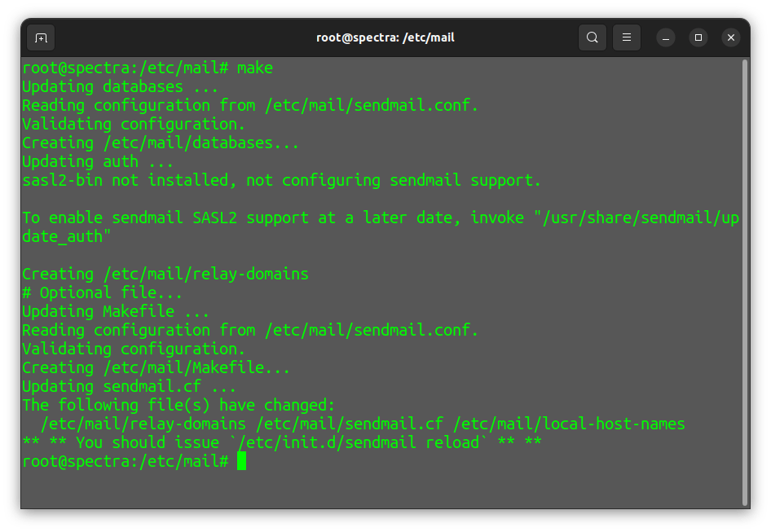Maximize the terminal window
The width and height of the screenshot is (771, 532).
coord(698,37)
